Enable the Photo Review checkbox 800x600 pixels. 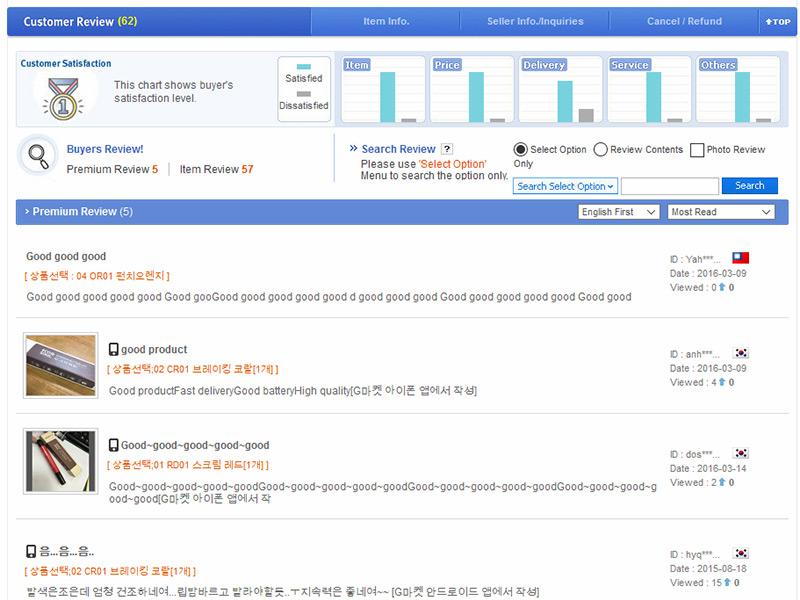697,150
